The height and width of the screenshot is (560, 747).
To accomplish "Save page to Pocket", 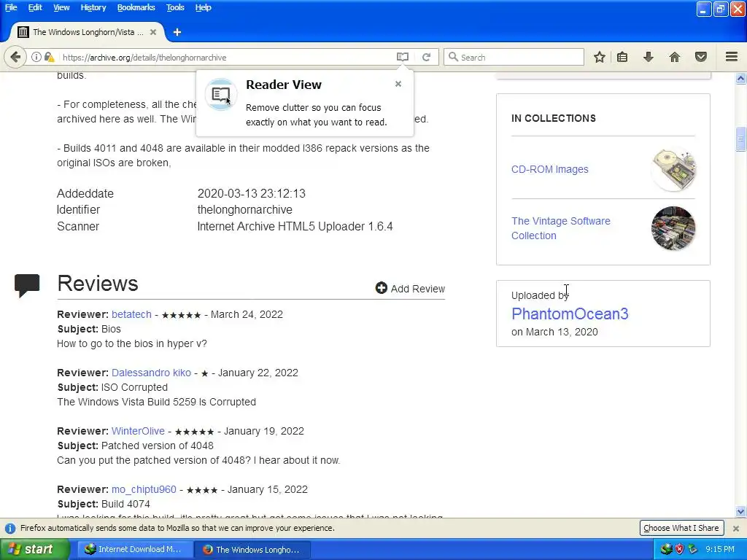I will pyautogui.click(x=701, y=57).
